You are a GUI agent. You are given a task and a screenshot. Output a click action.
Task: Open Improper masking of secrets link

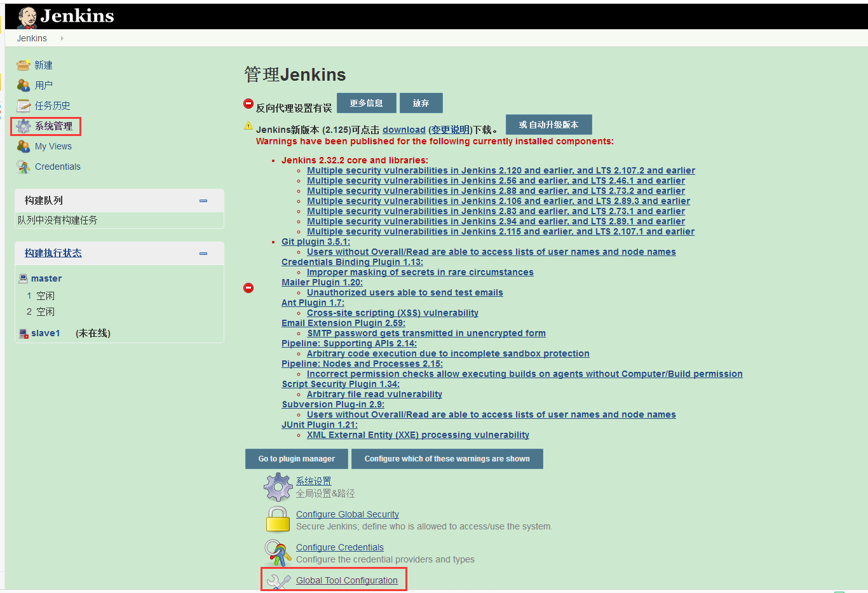coord(420,272)
